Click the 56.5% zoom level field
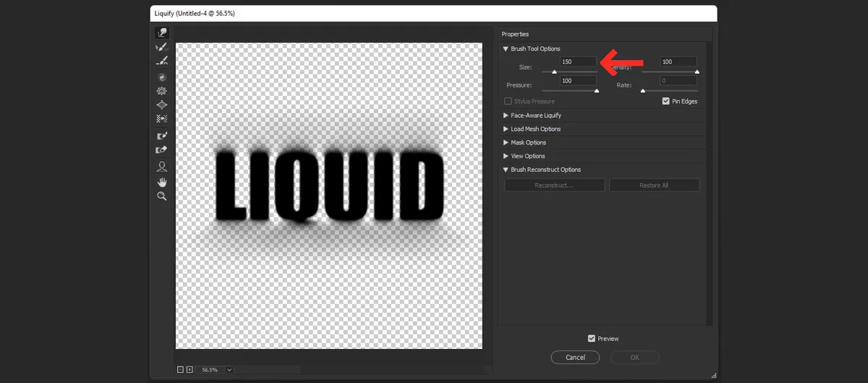 pos(210,369)
